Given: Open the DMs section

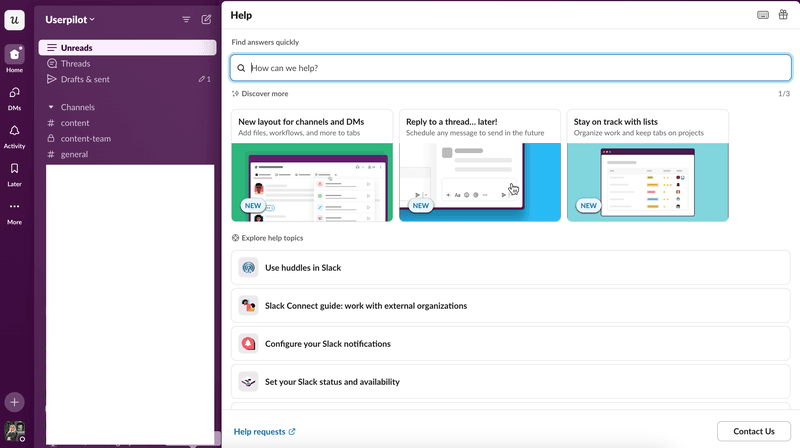Looking at the screenshot, I should coord(14,98).
